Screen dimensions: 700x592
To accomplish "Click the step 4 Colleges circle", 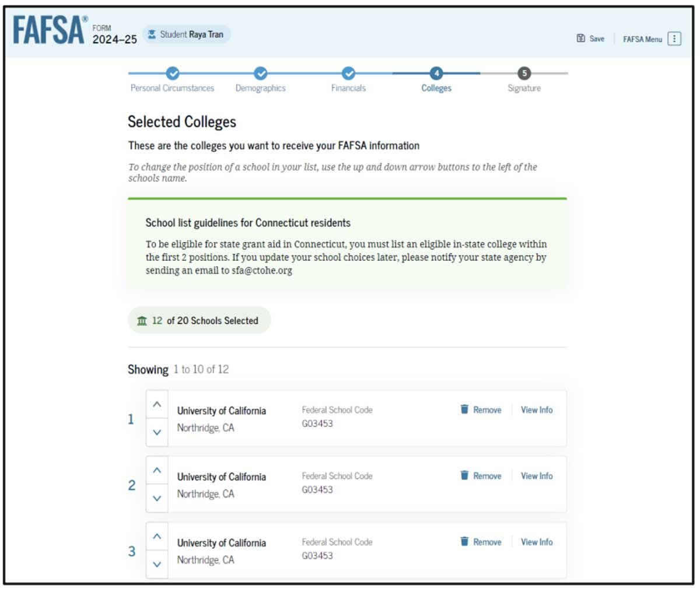I will click(436, 73).
